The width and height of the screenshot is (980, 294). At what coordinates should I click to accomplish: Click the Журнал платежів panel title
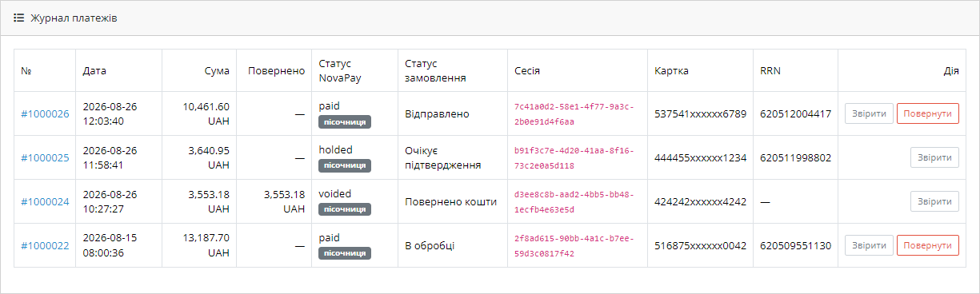coord(74,18)
